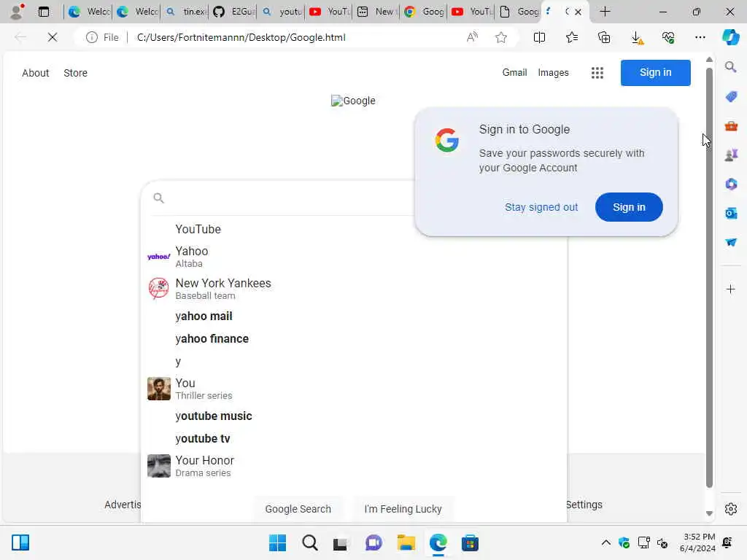Open Downloads icon in toolbar
The height and width of the screenshot is (560, 747).
tap(636, 37)
